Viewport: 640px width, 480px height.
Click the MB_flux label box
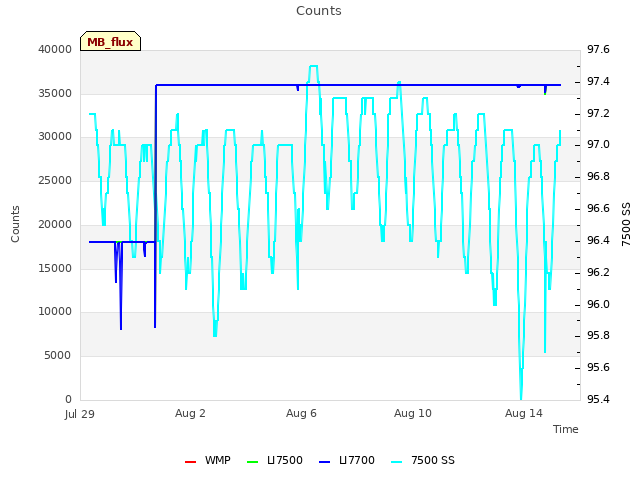pyautogui.click(x=110, y=41)
